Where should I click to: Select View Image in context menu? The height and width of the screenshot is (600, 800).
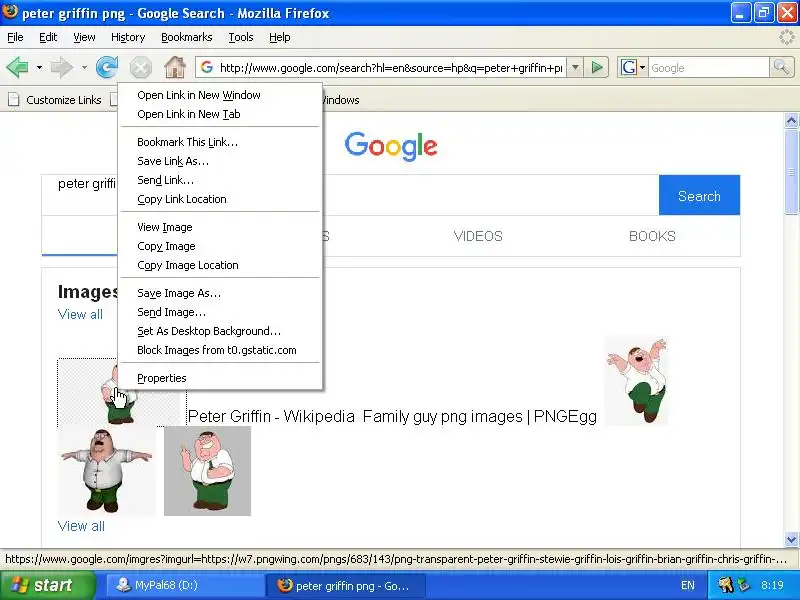point(220,227)
